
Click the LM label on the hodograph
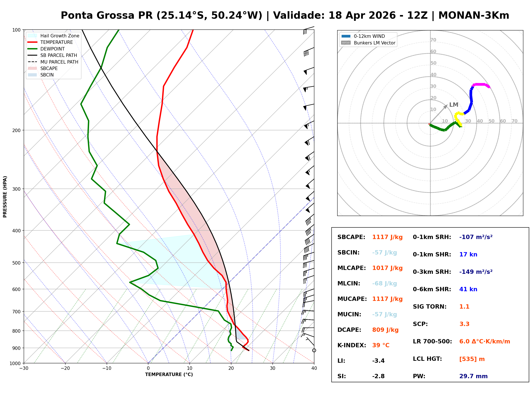454,105
